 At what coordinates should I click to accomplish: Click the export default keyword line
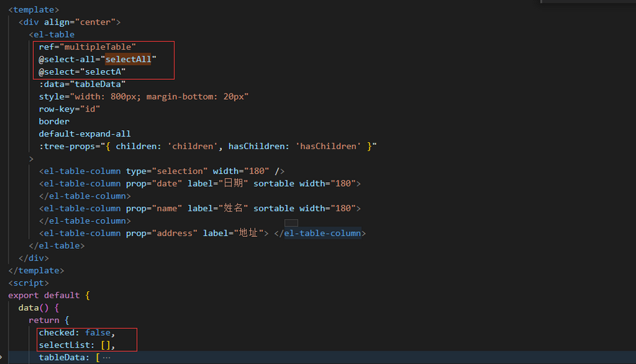[x=48, y=295]
